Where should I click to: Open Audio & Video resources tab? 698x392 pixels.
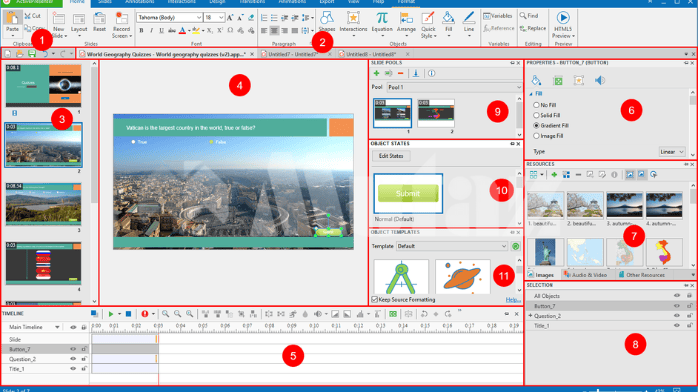[x=585, y=275]
